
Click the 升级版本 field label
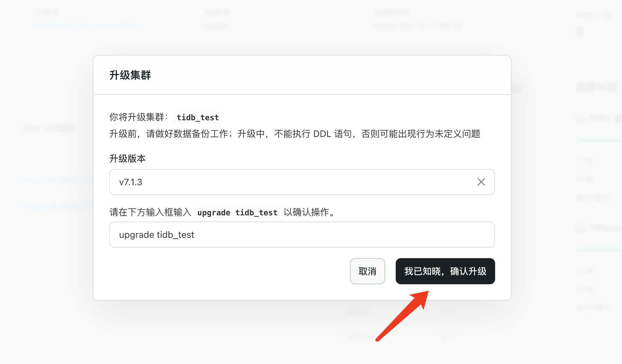pos(127,158)
